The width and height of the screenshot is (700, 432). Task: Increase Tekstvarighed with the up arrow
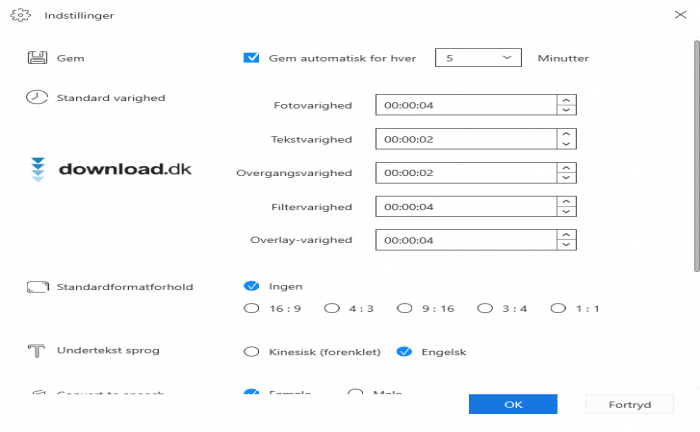[x=567, y=134]
